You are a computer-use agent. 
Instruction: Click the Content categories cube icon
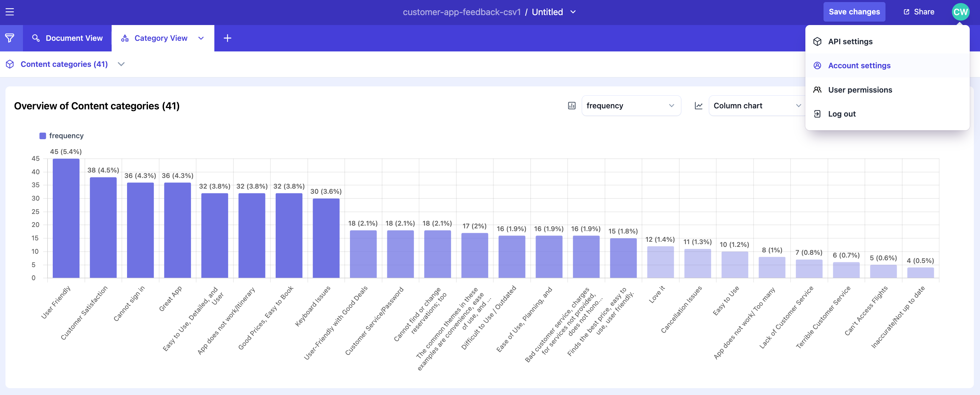[x=10, y=64]
